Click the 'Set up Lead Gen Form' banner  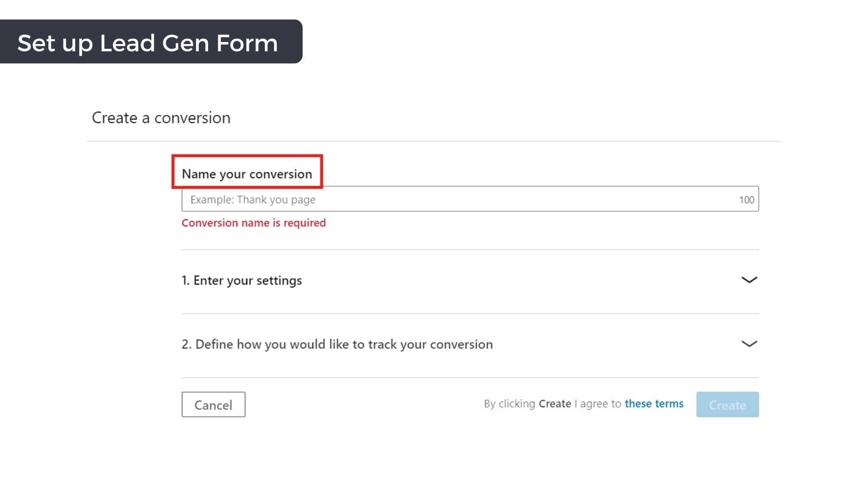pyautogui.click(x=151, y=42)
